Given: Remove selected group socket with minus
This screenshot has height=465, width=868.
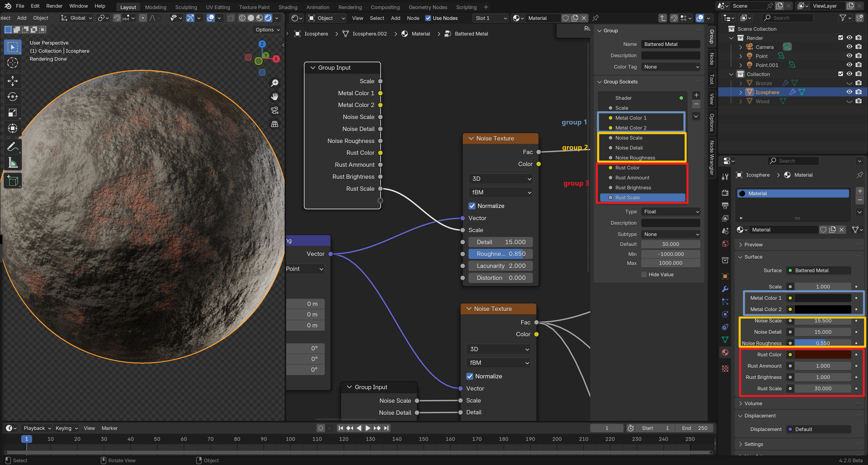Looking at the screenshot, I should click(696, 104).
